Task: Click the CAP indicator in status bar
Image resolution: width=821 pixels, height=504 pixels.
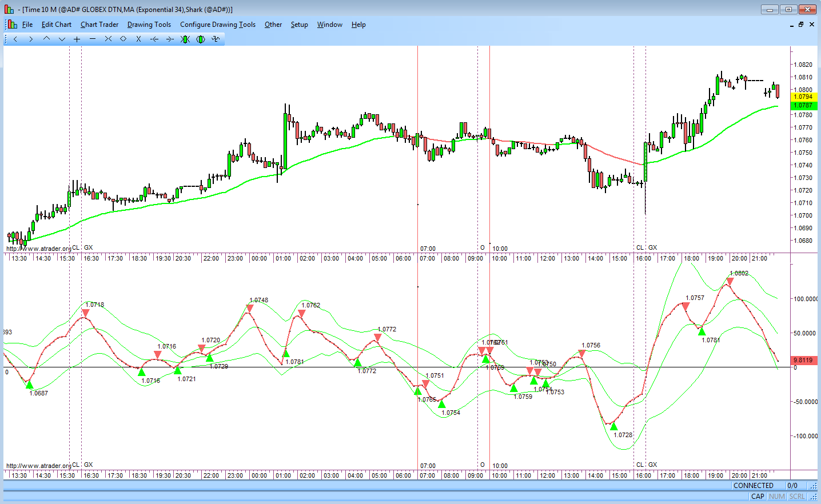Action: pyautogui.click(x=758, y=497)
